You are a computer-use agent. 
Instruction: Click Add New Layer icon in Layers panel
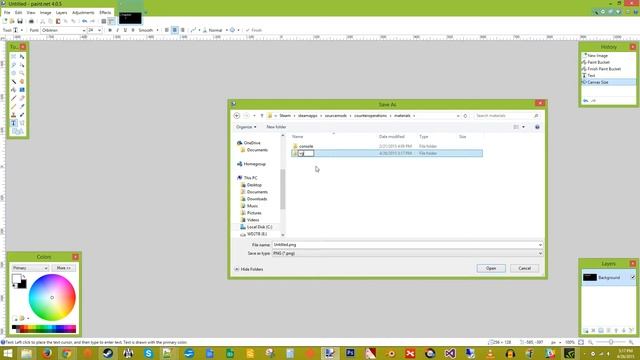[x=586, y=330]
